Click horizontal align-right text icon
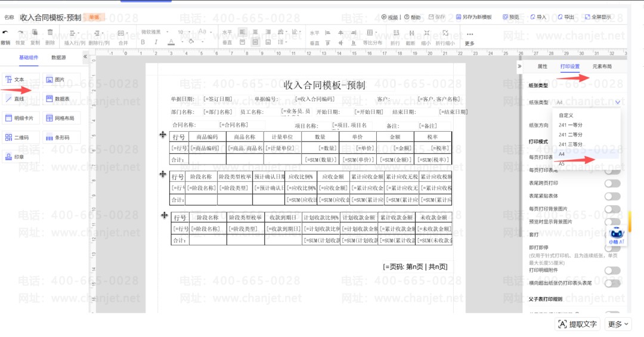 [x=268, y=32]
